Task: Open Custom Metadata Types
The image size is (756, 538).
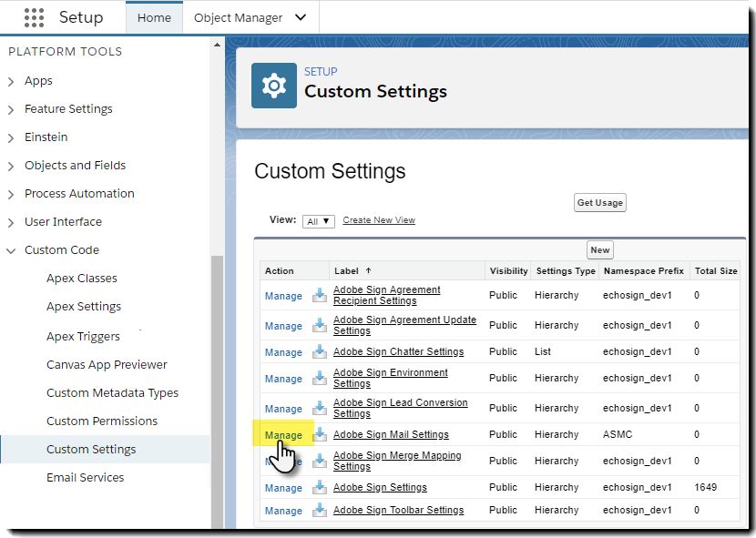Action: pyautogui.click(x=112, y=393)
